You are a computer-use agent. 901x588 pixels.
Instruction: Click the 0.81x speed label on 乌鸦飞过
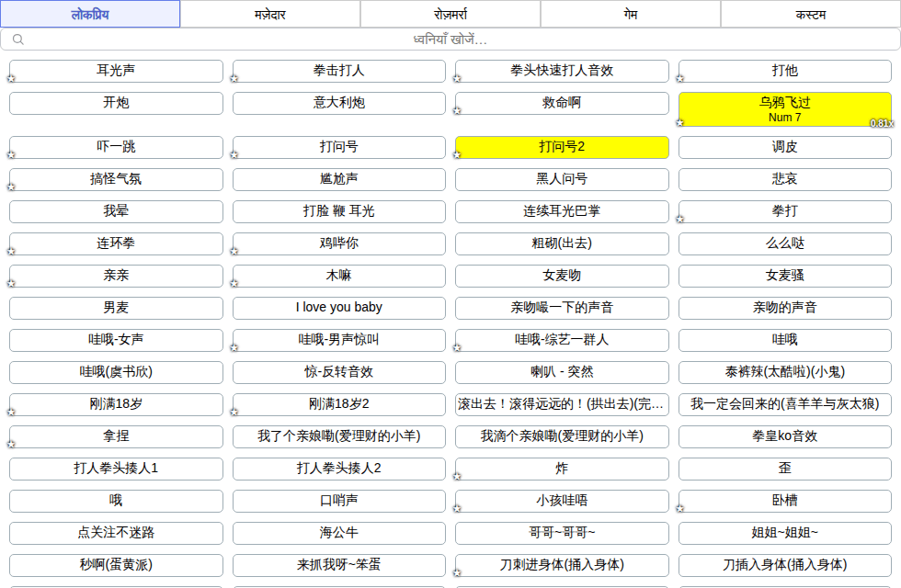[882, 123]
